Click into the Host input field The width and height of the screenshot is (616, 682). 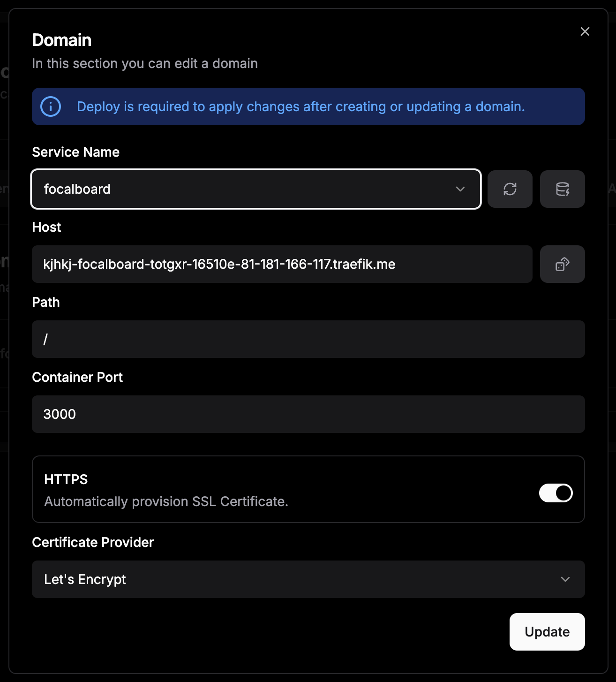tap(281, 264)
